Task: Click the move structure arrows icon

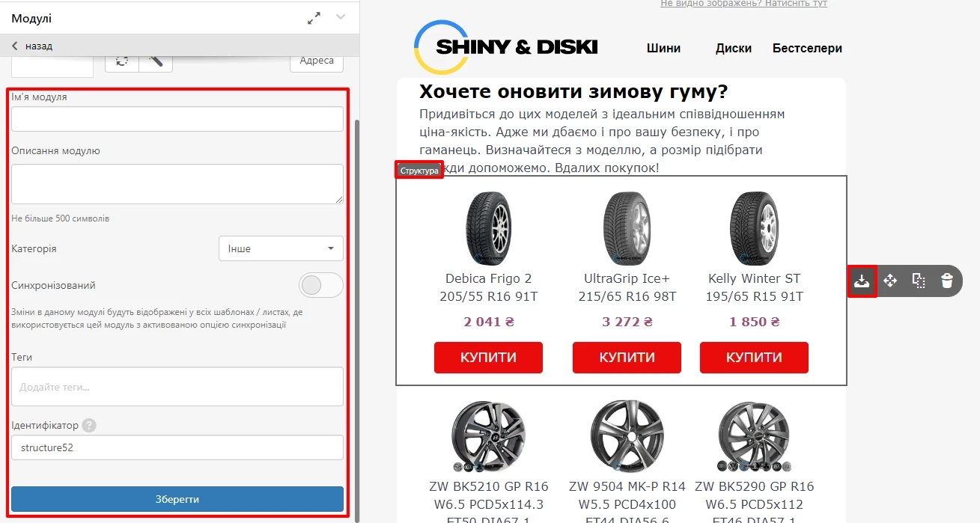Action: click(x=890, y=281)
